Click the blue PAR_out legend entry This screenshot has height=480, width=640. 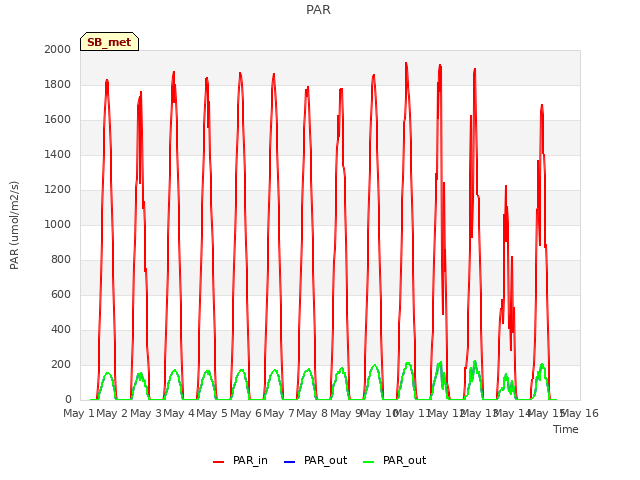pyautogui.click(x=315, y=460)
